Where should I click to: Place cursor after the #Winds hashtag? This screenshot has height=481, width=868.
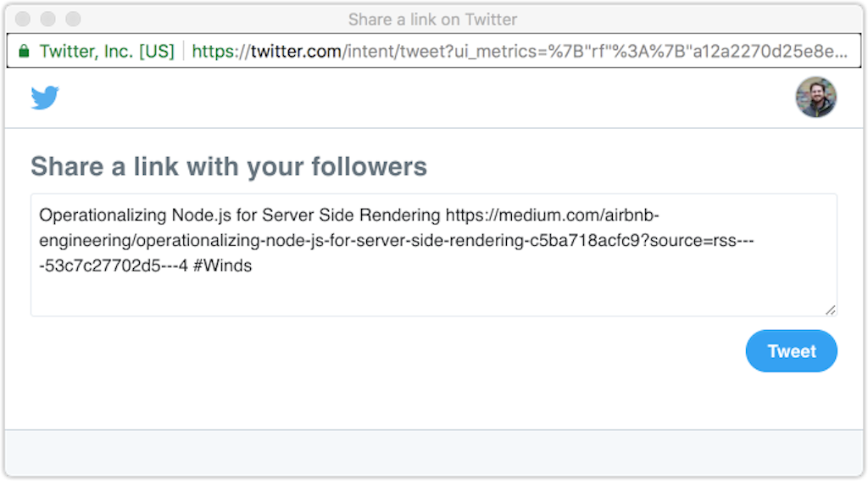click(253, 266)
